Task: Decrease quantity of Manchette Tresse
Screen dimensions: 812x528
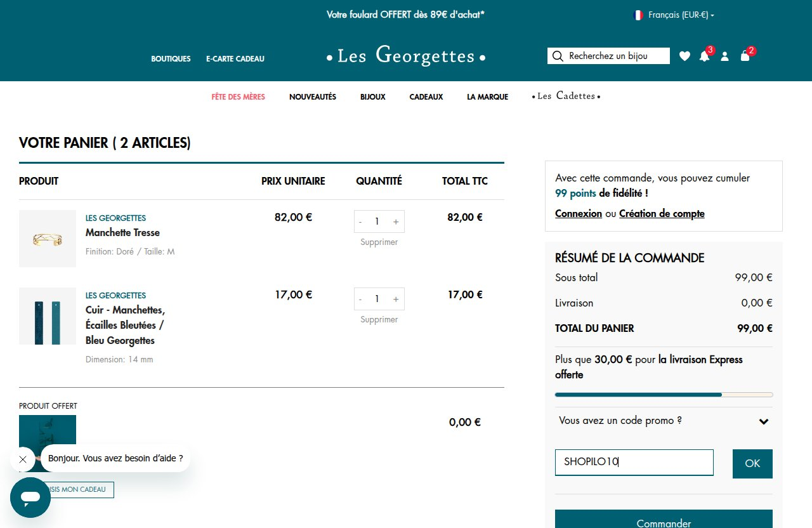Action: [x=361, y=221]
